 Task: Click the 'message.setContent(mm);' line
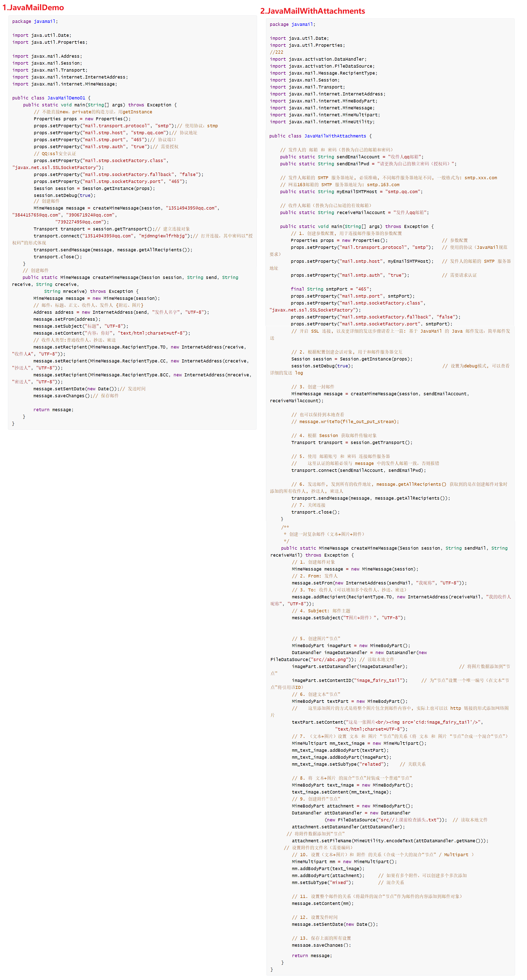click(322, 903)
